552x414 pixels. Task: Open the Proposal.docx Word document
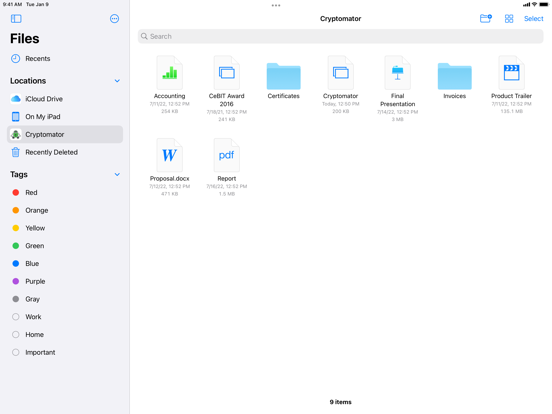170,155
